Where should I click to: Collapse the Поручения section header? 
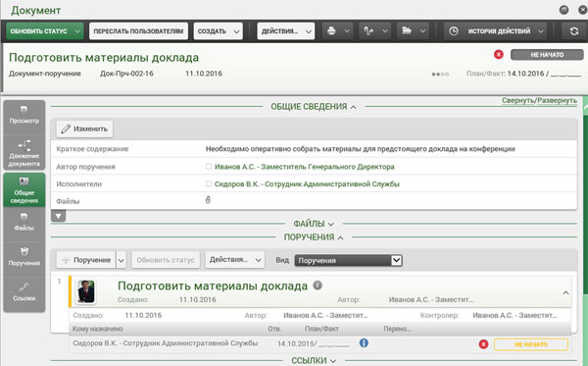pos(314,237)
